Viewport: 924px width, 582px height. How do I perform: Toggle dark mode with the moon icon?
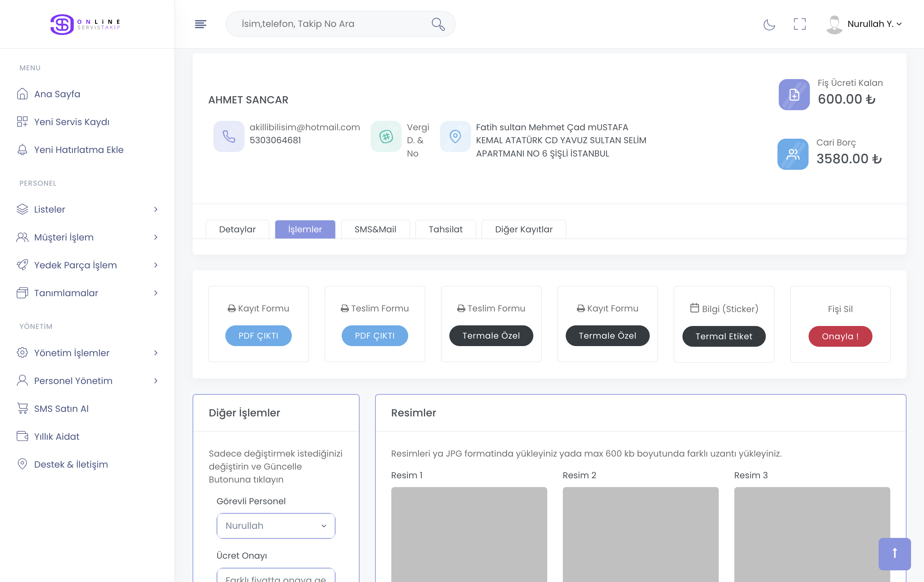(x=769, y=24)
